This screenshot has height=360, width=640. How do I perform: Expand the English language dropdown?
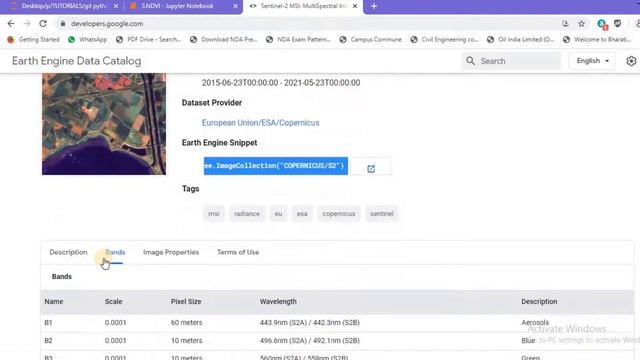592,61
